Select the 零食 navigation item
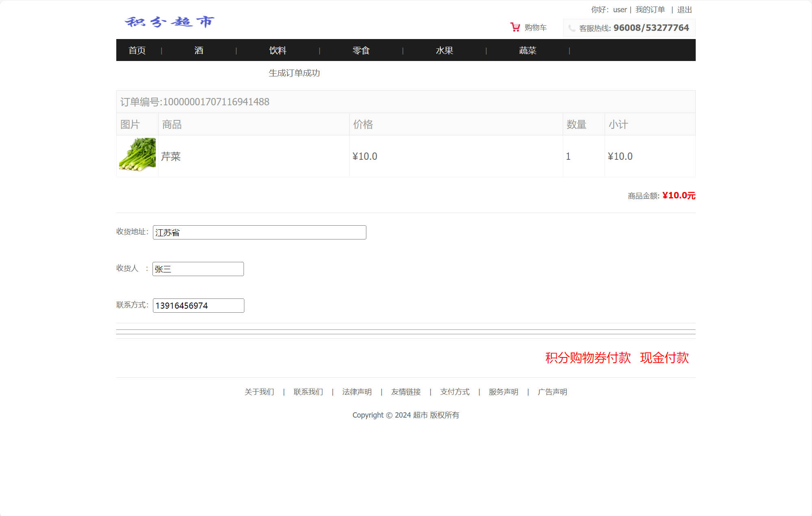 [361, 50]
